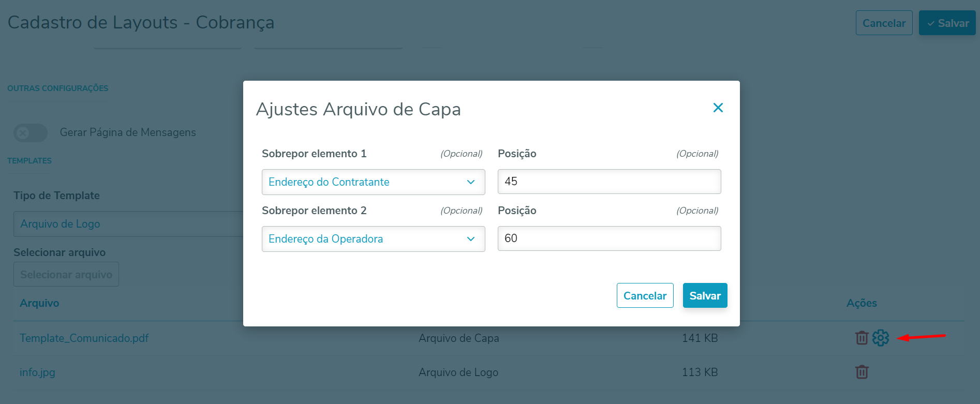Click the Ações column header
980x404 pixels.
tap(862, 303)
